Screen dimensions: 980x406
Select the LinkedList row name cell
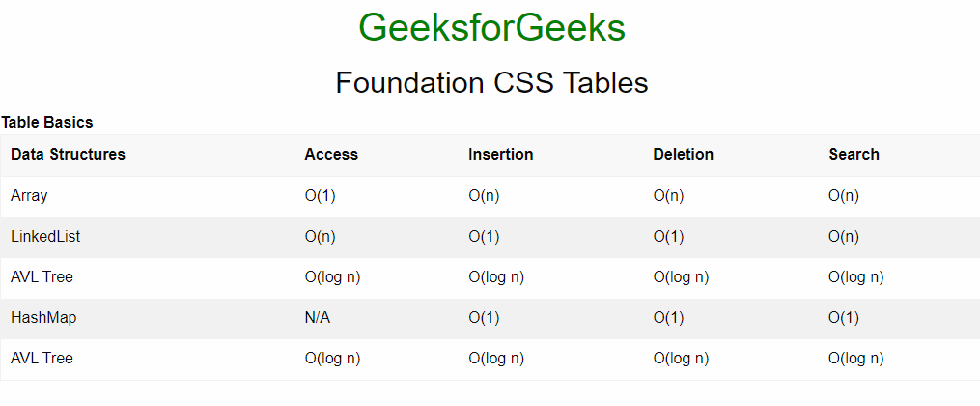point(45,236)
